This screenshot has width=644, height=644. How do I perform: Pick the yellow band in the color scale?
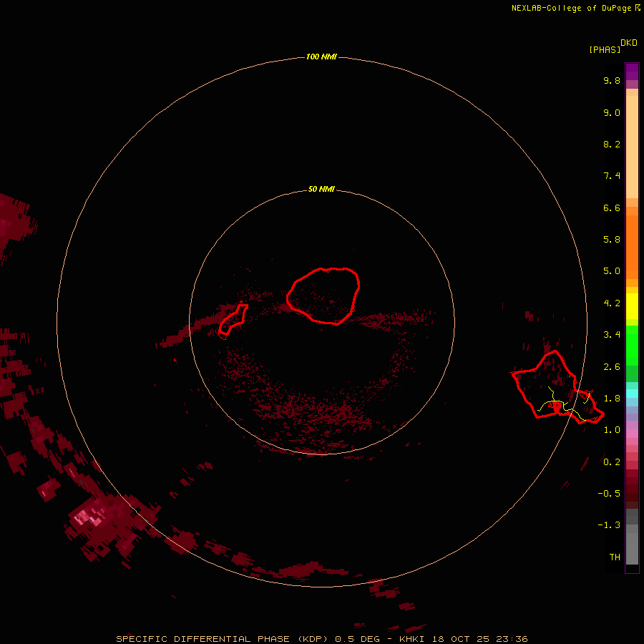coord(632,306)
